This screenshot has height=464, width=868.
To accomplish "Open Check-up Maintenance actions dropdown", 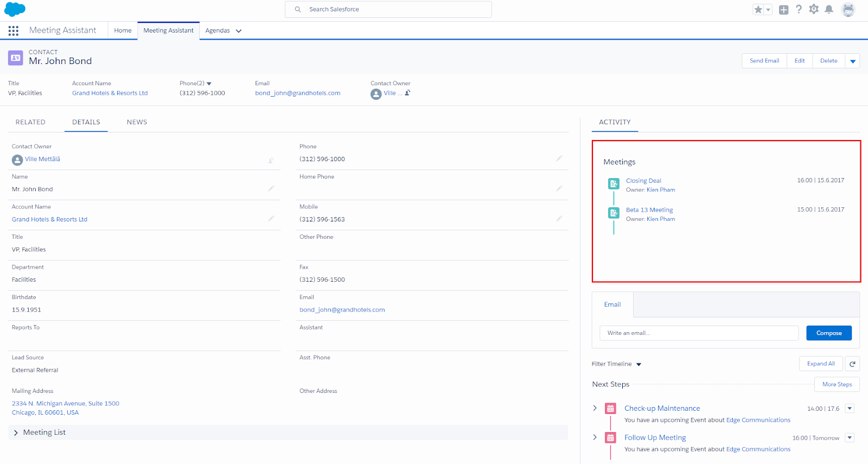I will pyautogui.click(x=850, y=409).
